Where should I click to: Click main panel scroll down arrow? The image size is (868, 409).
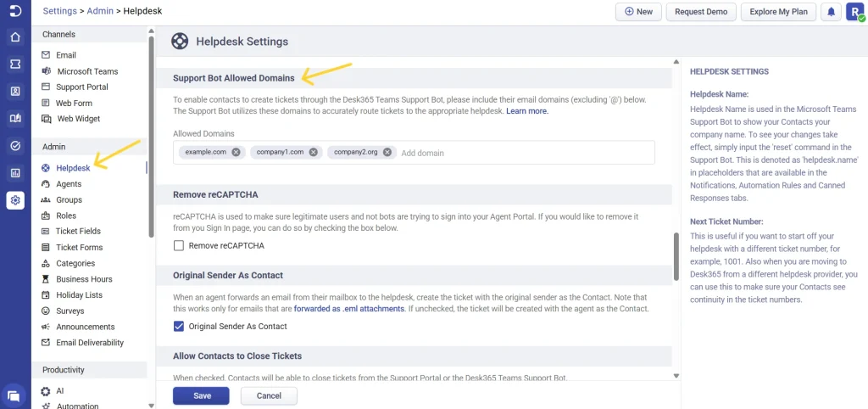[676, 376]
